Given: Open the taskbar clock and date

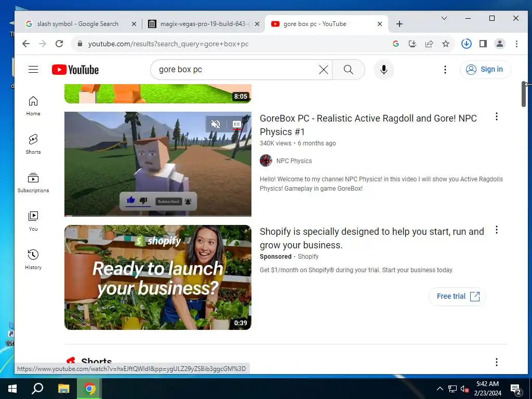Looking at the screenshot, I should 487,389.
